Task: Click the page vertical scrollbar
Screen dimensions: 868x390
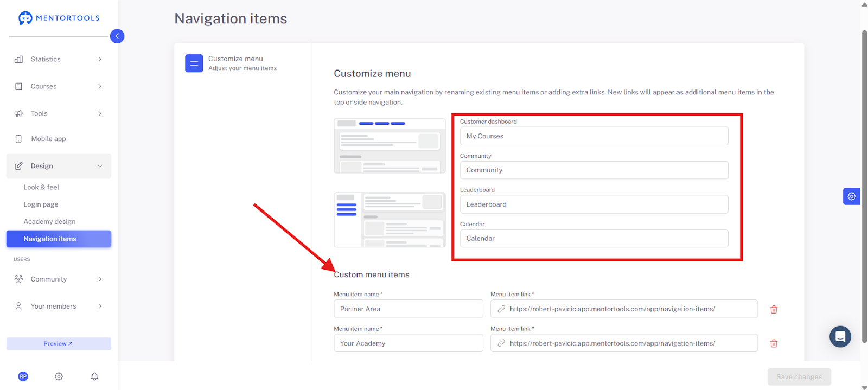Action: pos(865,187)
